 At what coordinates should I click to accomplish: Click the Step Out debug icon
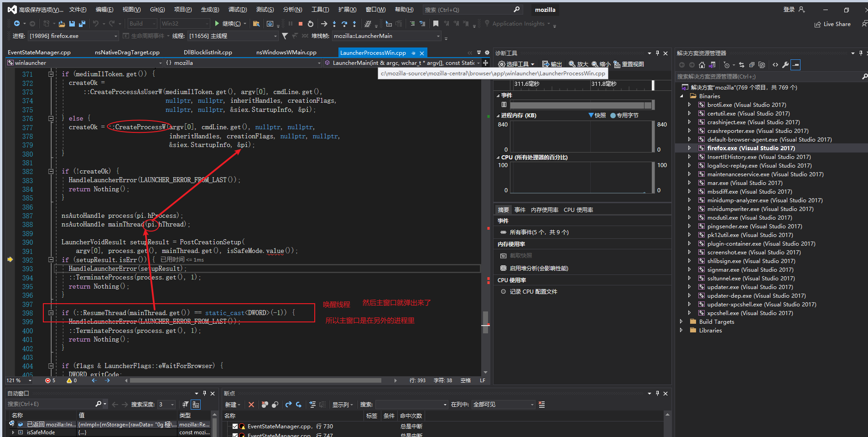(x=354, y=24)
